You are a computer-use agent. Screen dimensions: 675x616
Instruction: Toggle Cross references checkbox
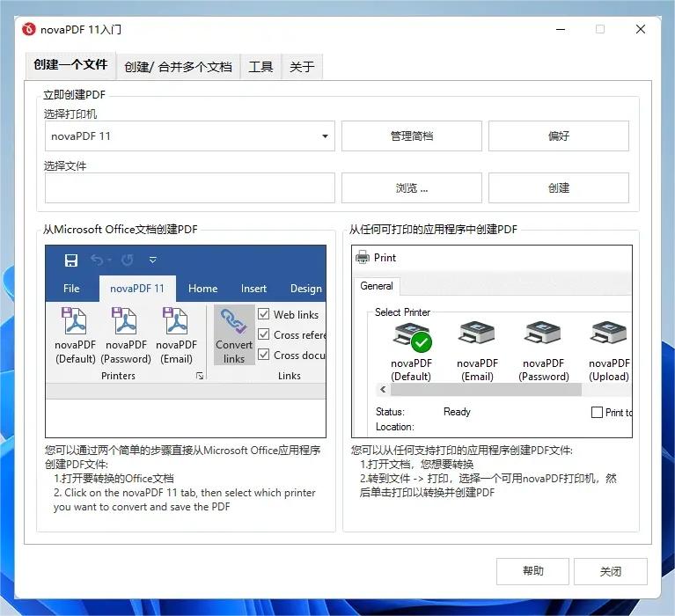pos(264,334)
